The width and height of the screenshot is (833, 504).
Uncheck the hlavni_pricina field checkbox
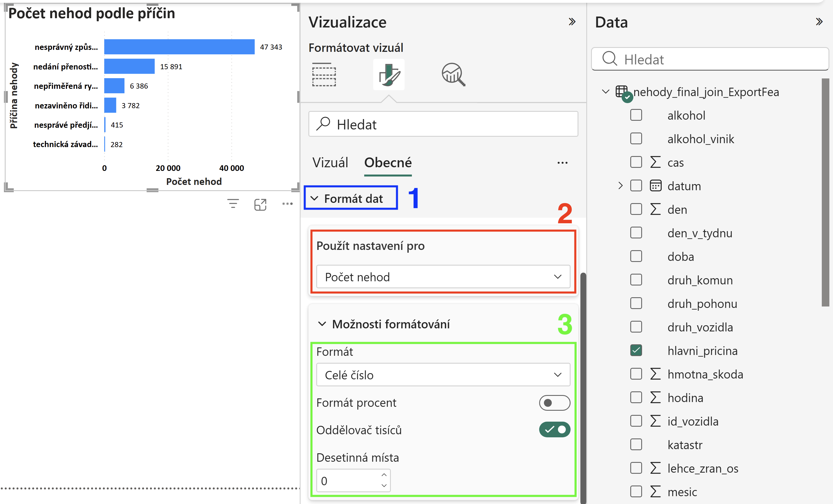[636, 350]
